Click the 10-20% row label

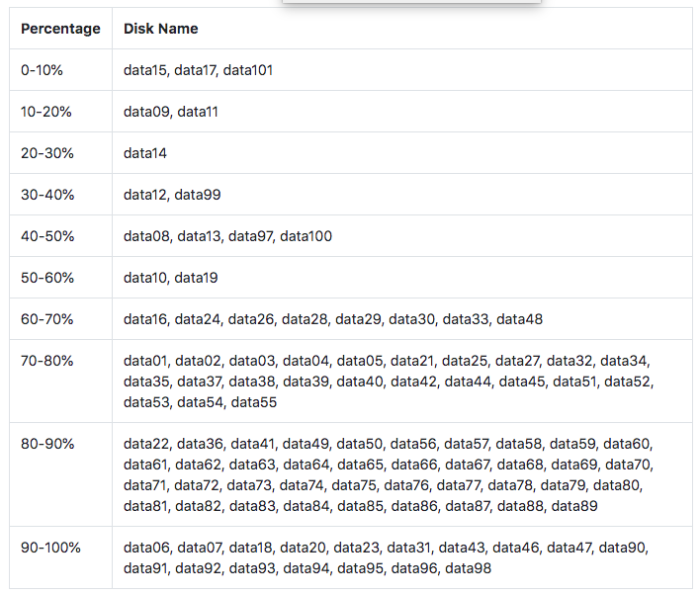click(46, 112)
